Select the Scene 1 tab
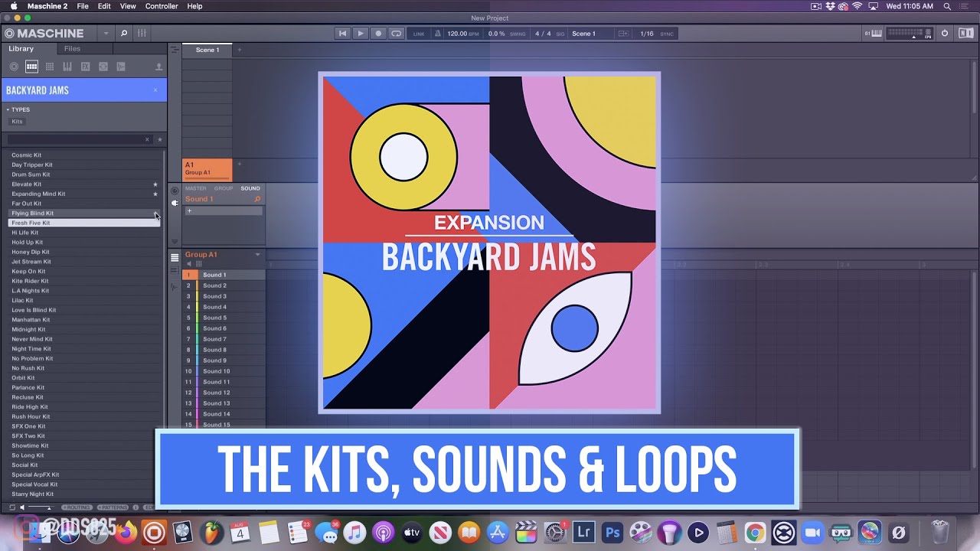Viewport: 980px width, 551px height. (x=207, y=50)
